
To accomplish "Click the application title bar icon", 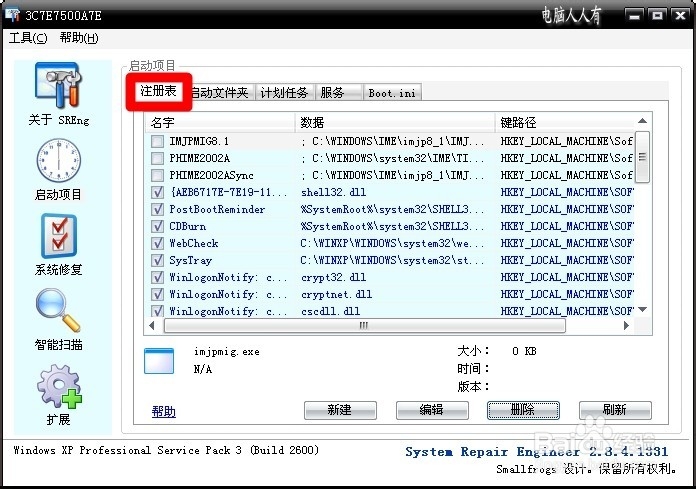I will point(12,15).
